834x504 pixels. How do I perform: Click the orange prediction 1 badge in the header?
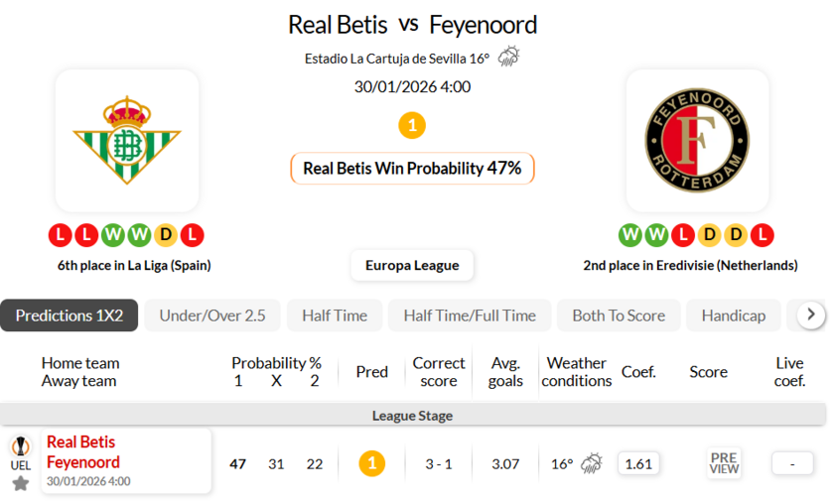(x=412, y=125)
